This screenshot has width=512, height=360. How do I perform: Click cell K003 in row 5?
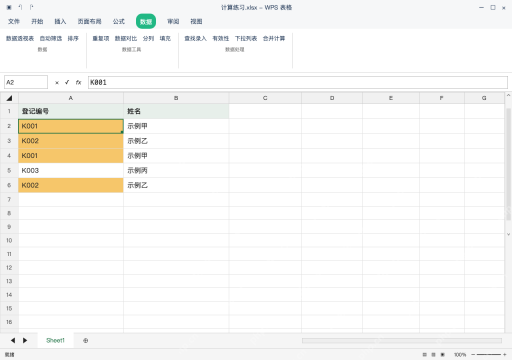pyautogui.click(x=71, y=170)
